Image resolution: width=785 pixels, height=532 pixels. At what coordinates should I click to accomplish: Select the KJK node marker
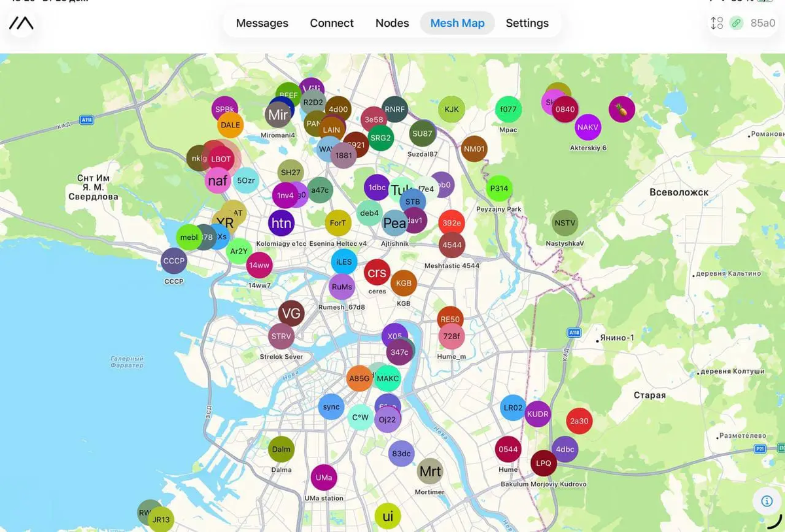pyautogui.click(x=451, y=109)
